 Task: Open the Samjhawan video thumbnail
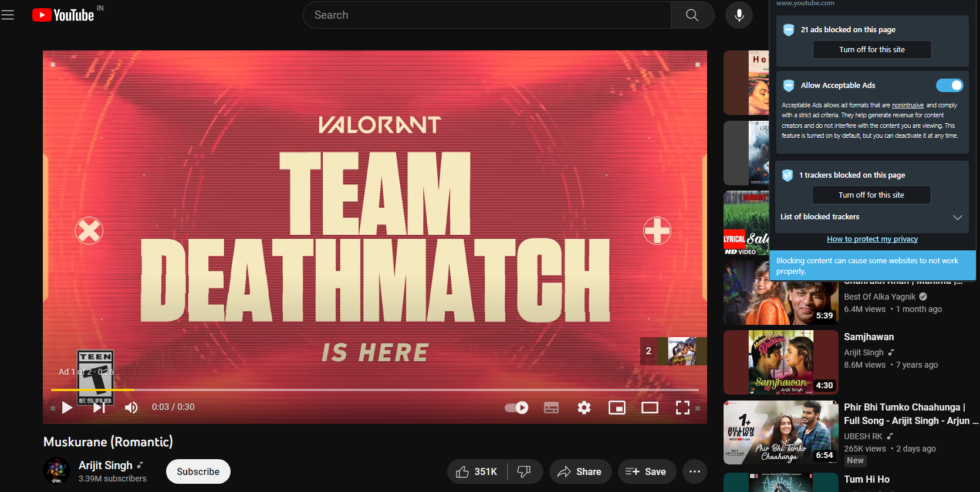click(x=781, y=362)
